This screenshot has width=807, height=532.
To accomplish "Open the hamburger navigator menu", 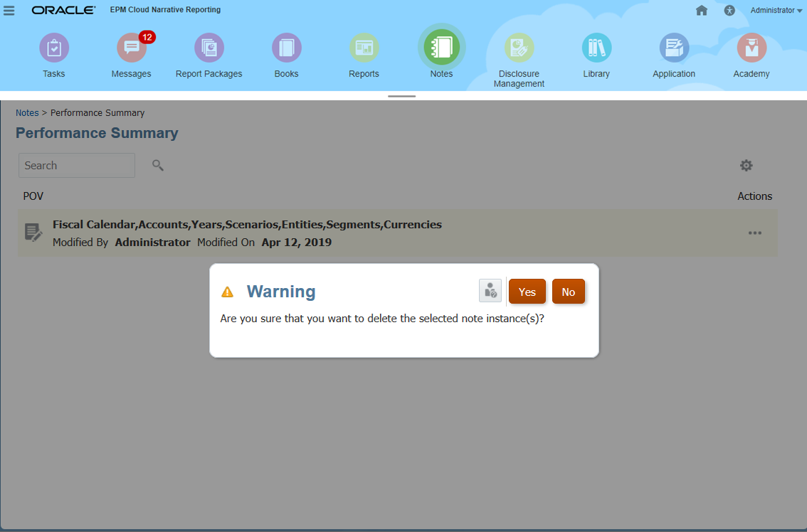I will pos(9,10).
